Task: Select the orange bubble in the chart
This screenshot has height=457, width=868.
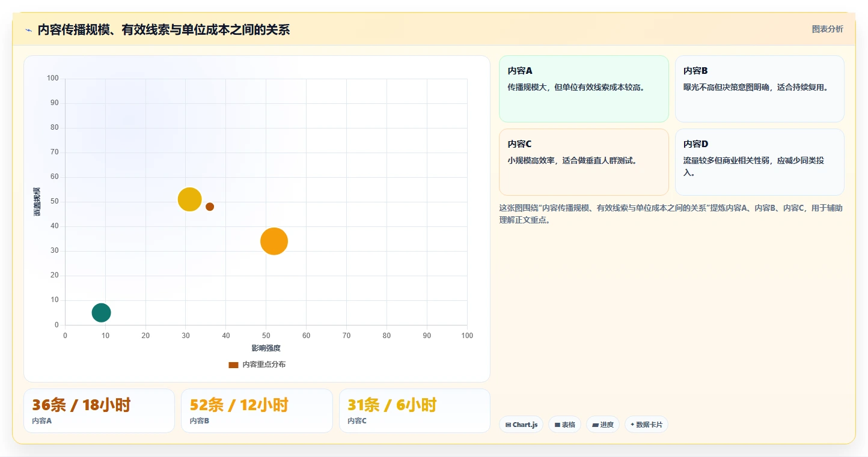Action: point(274,241)
